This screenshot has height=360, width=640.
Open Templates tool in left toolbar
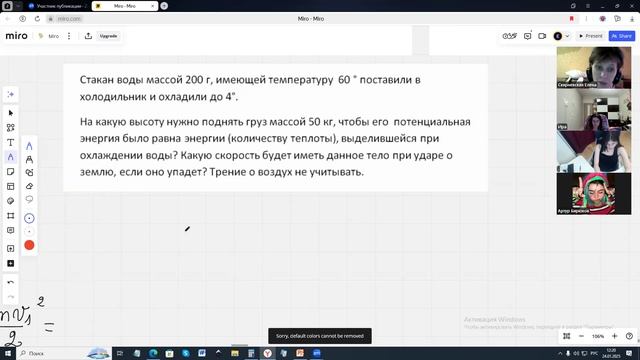pyautogui.click(x=11, y=128)
